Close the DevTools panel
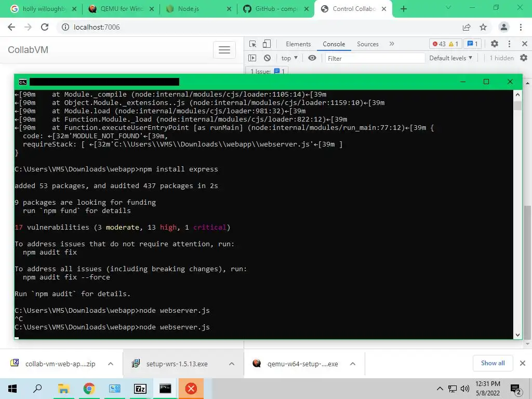This screenshot has height=399, width=532. [525, 44]
